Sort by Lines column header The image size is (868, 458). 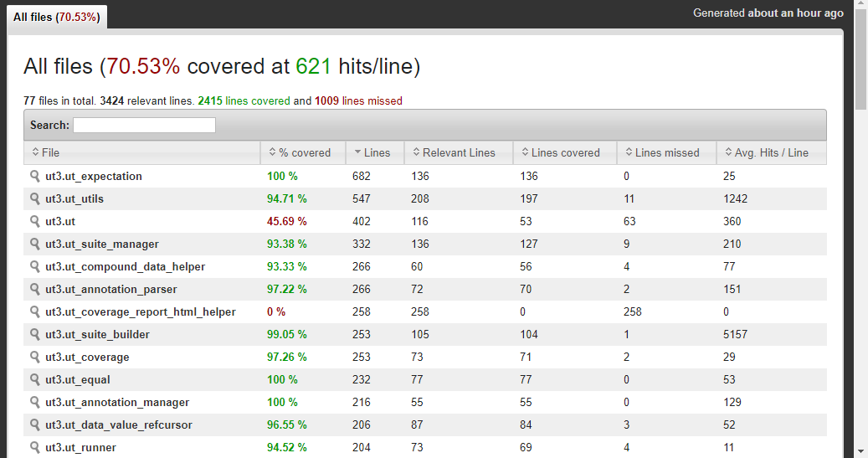point(374,152)
